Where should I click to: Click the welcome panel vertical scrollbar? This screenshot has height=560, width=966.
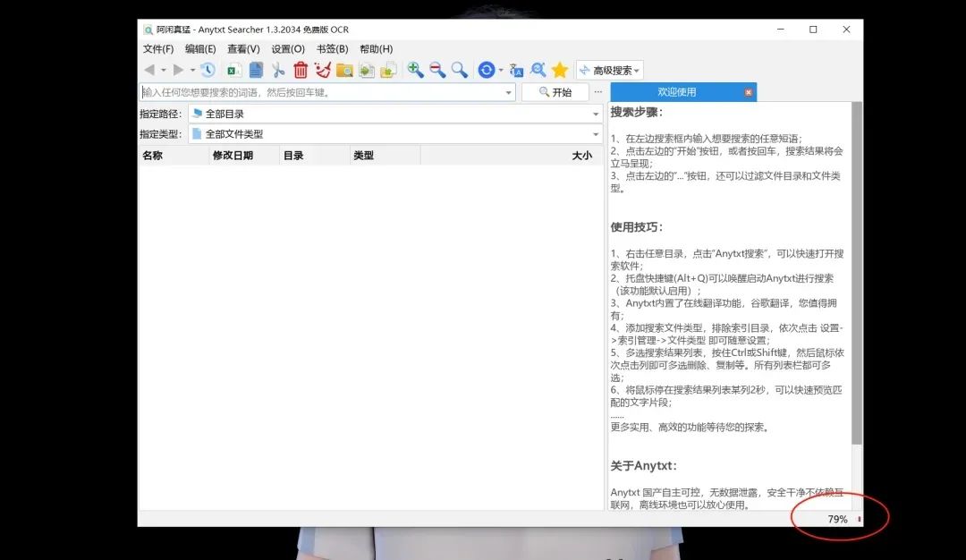(856, 273)
